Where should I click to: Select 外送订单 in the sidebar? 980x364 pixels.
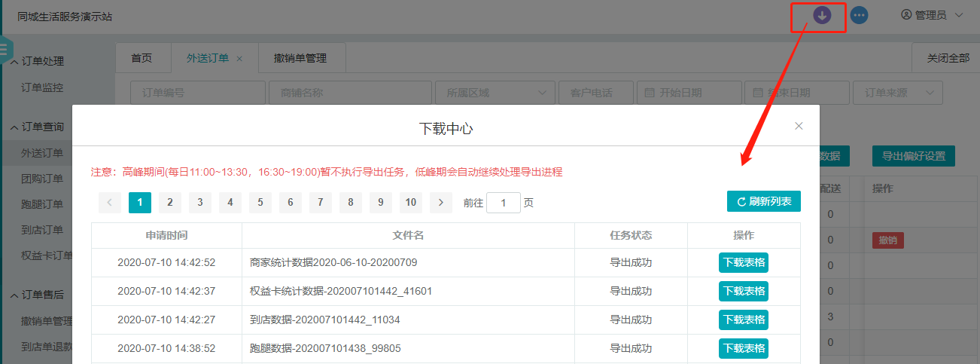point(42,153)
